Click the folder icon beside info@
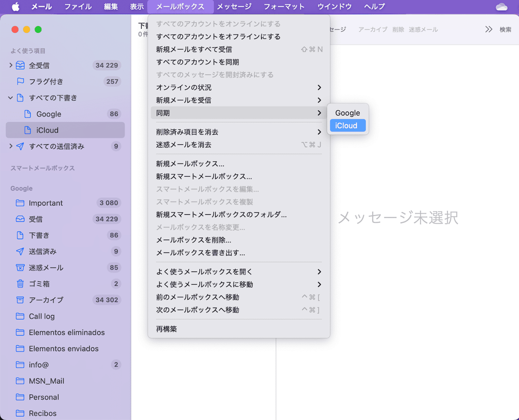Image resolution: width=519 pixels, height=420 pixels. 20,365
